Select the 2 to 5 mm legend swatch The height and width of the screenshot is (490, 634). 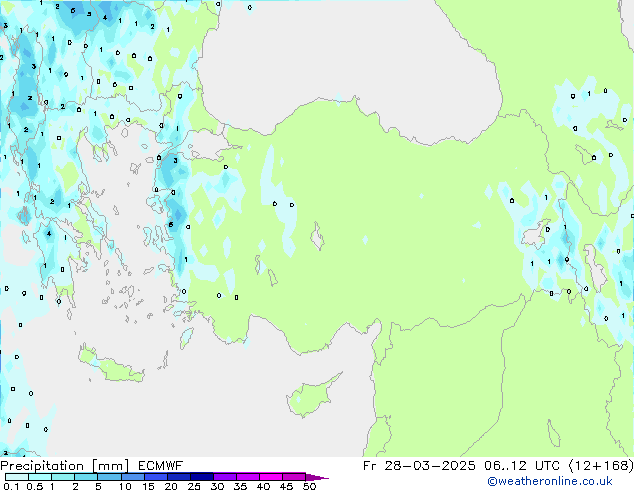(x=86, y=477)
